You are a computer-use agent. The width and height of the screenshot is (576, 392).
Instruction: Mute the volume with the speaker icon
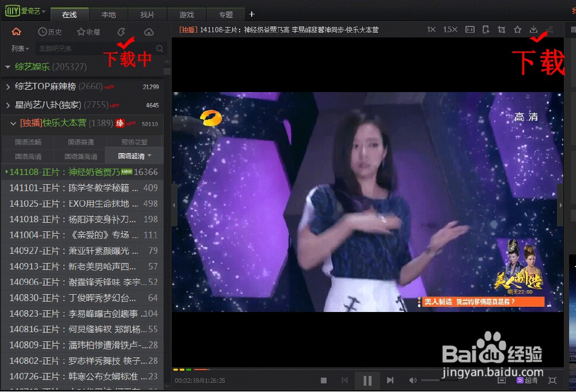tap(412, 380)
